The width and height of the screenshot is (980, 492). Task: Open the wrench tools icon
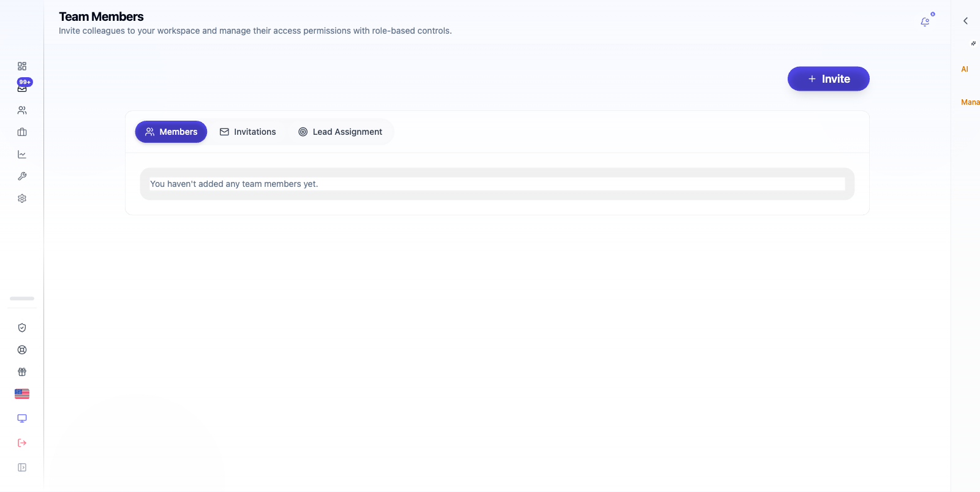22,176
